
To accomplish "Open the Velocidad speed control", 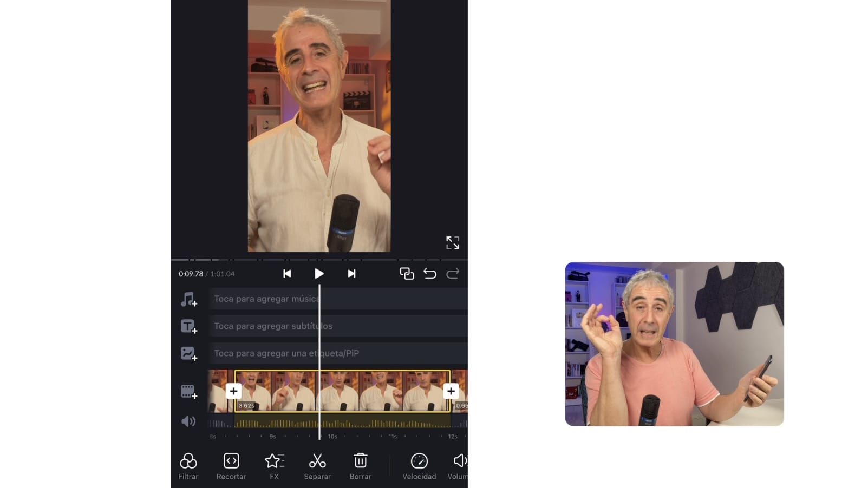I will (x=419, y=466).
